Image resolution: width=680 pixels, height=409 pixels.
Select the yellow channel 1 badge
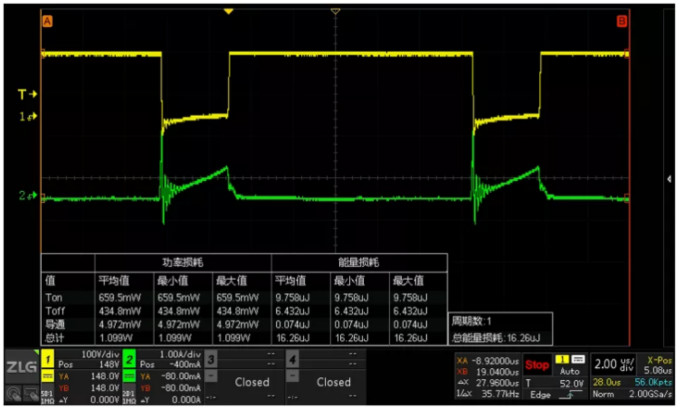click(46, 357)
